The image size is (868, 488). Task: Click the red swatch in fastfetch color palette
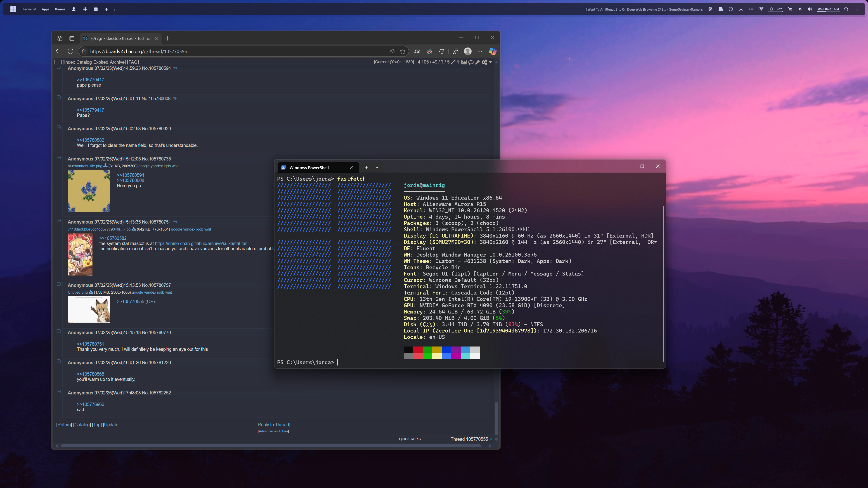click(418, 350)
